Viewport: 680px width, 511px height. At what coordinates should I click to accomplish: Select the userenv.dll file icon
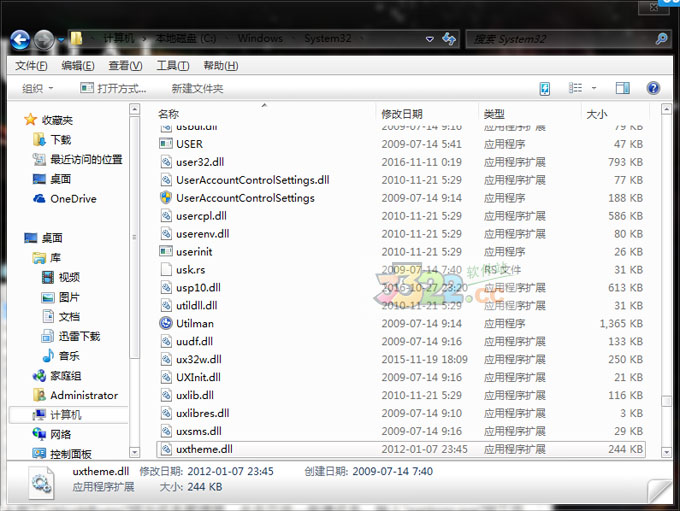click(166, 233)
